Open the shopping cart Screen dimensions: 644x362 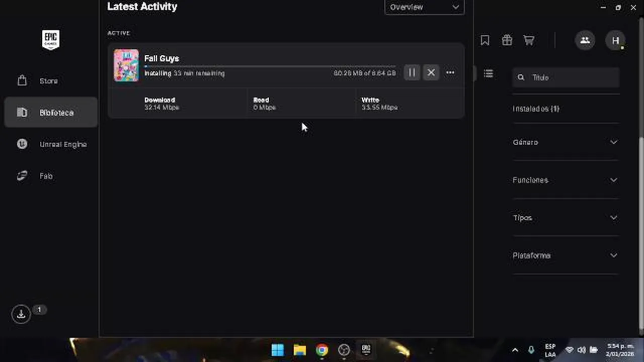coord(529,40)
